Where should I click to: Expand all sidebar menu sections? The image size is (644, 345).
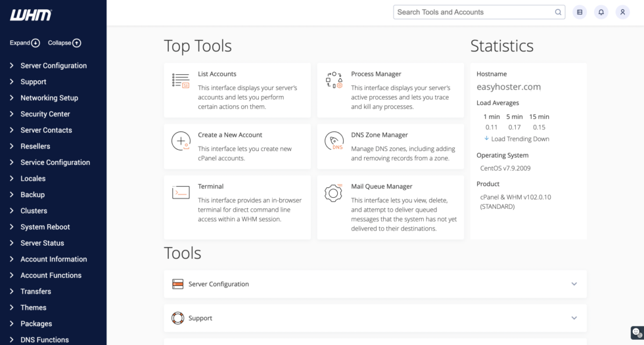coord(24,43)
